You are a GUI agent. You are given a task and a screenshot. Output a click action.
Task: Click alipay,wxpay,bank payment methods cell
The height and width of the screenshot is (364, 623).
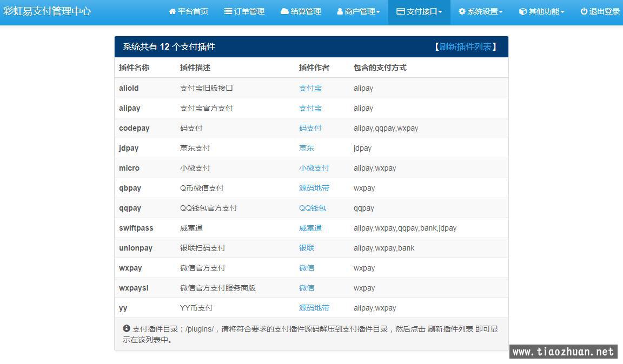pyautogui.click(x=384, y=248)
